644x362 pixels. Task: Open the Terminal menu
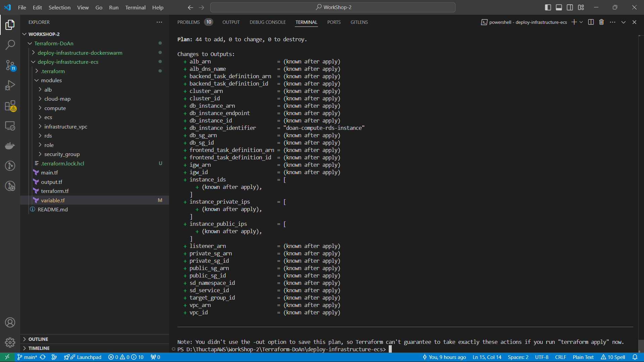point(135,7)
